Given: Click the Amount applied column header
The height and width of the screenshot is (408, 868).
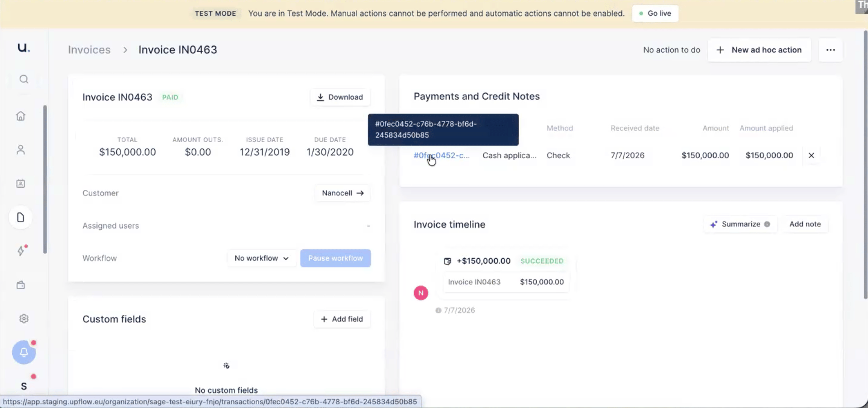Looking at the screenshot, I should click(766, 128).
